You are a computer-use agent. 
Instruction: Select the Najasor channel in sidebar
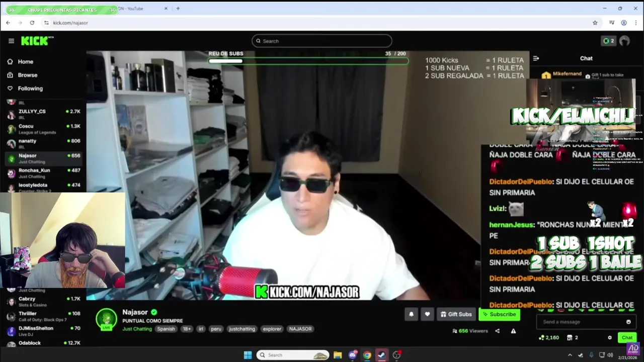tap(43, 158)
